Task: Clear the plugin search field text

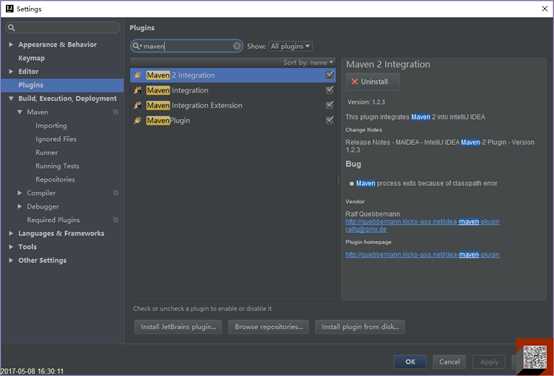Action: 237,46
